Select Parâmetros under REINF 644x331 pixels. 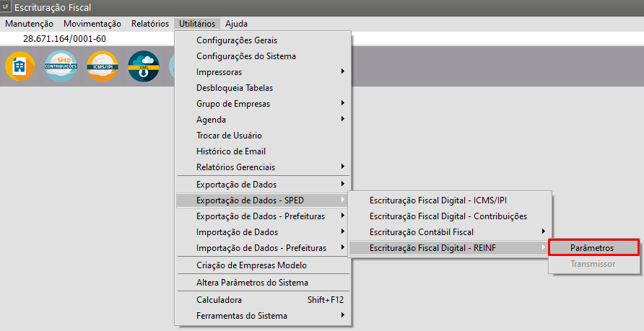pos(593,248)
